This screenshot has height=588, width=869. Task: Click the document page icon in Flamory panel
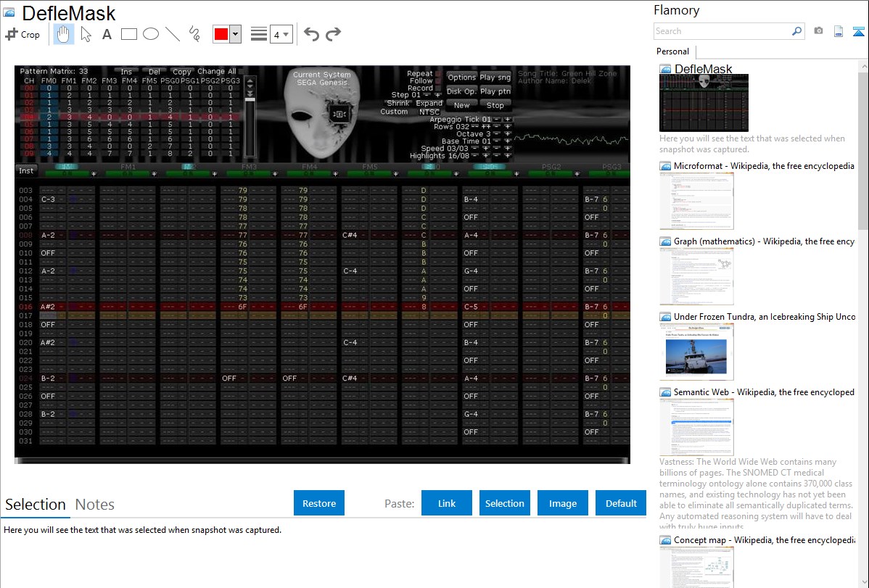839,31
